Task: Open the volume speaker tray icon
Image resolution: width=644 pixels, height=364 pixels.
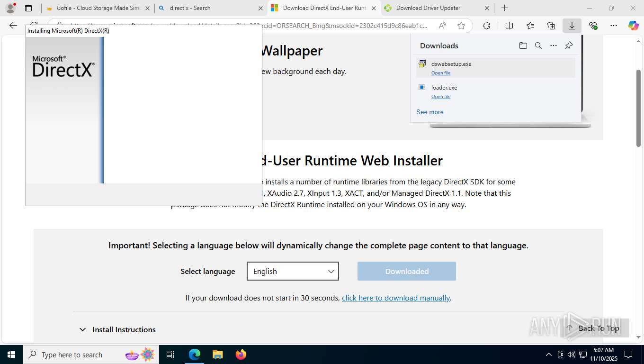Action: tap(571, 355)
